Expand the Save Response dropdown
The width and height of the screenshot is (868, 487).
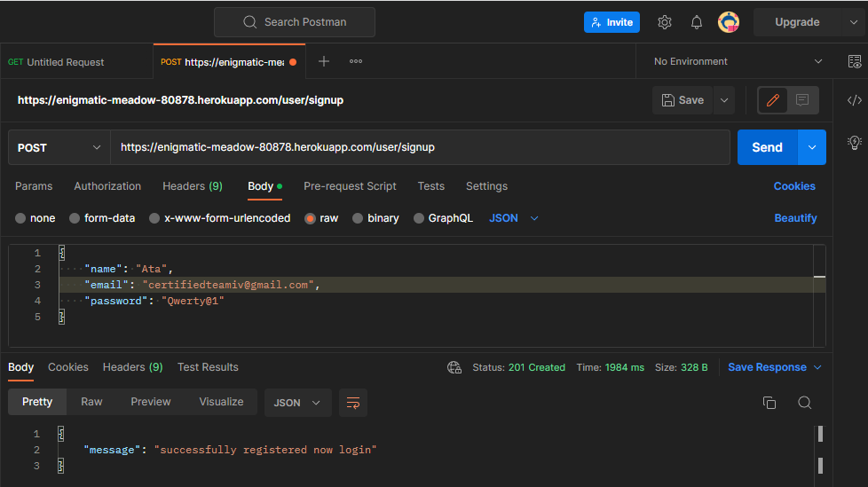point(817,367)
